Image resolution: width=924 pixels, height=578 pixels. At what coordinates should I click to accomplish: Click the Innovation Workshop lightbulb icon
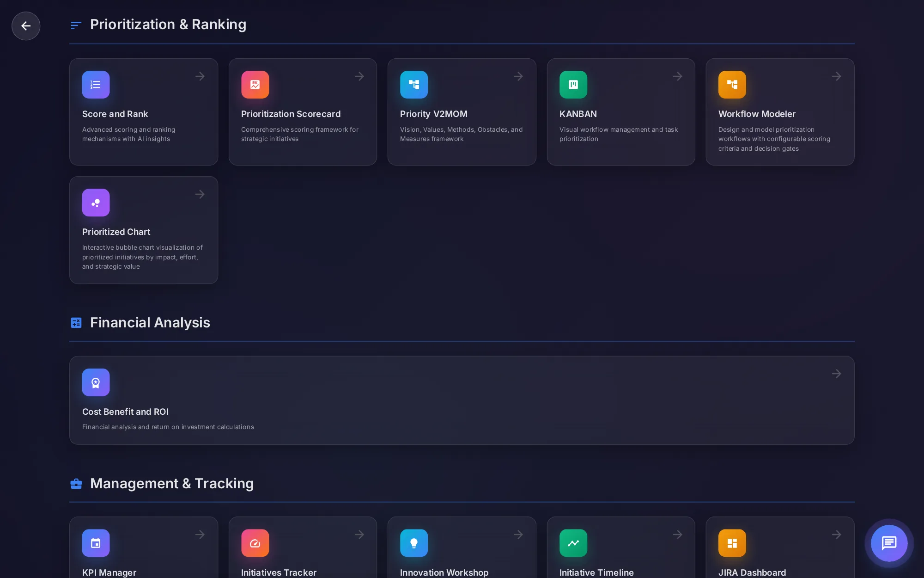(x=414, y=543)
